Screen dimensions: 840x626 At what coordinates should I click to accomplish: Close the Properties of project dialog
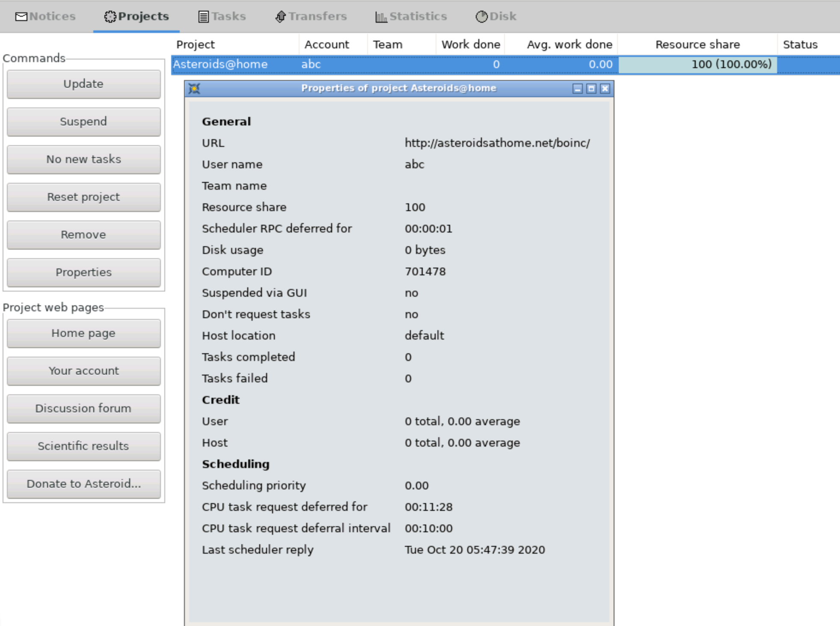605,89
